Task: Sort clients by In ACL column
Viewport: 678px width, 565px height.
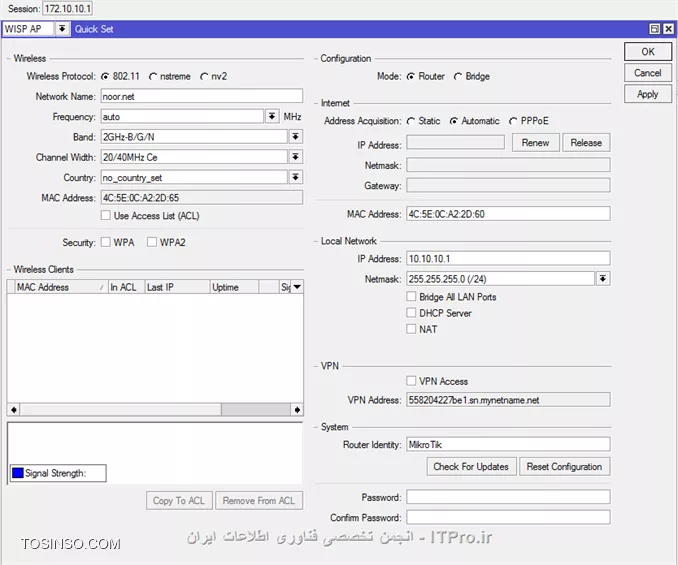Action: coord(126,287)
